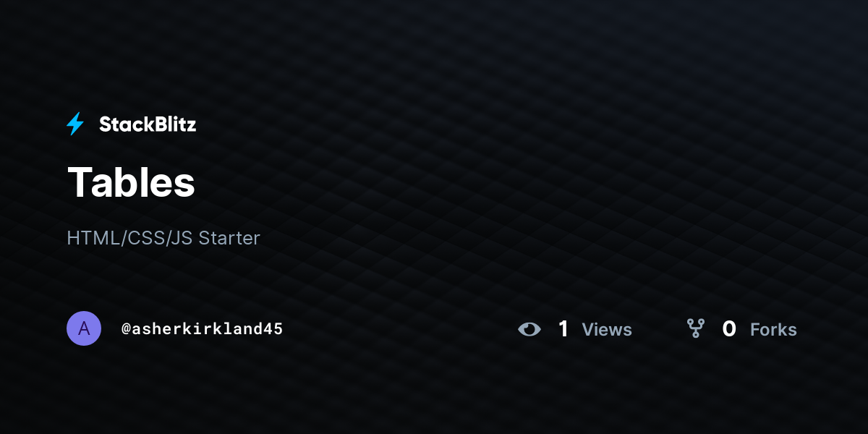The height and width of the screenshot is (434, 868).
Task: Click the fork branch icon
Action: point(696,329)
